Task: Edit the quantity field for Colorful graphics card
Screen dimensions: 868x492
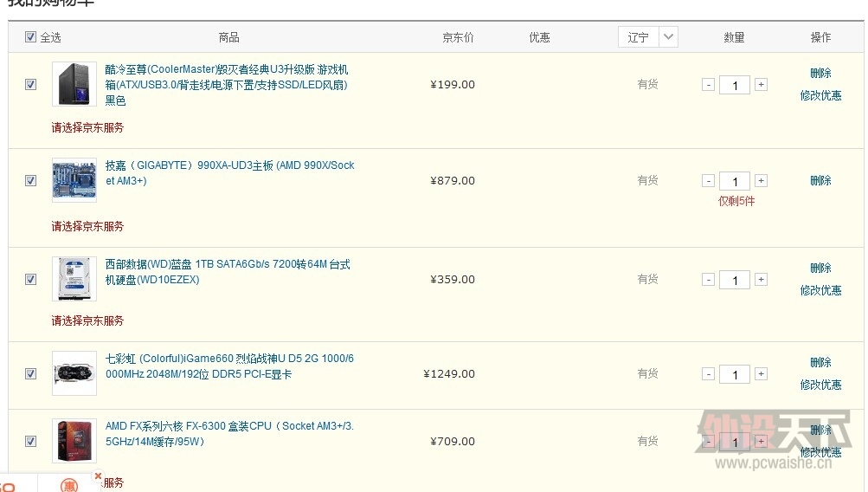Action: pyautogui.click(x=735, y=374)
